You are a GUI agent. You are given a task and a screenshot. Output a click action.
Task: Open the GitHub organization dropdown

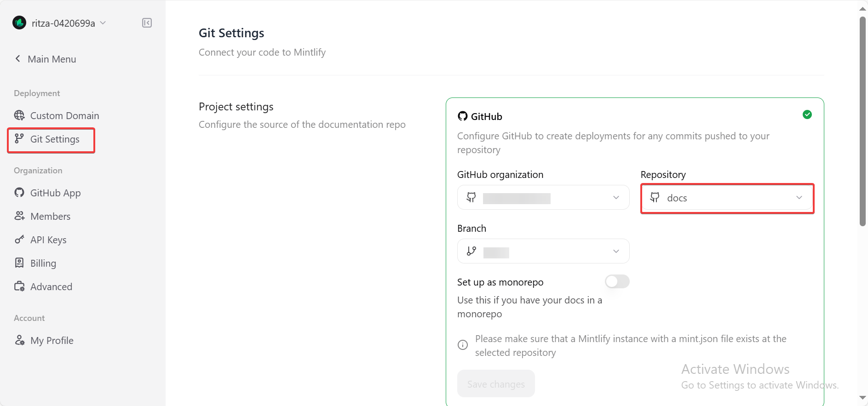tap(543, 197)
